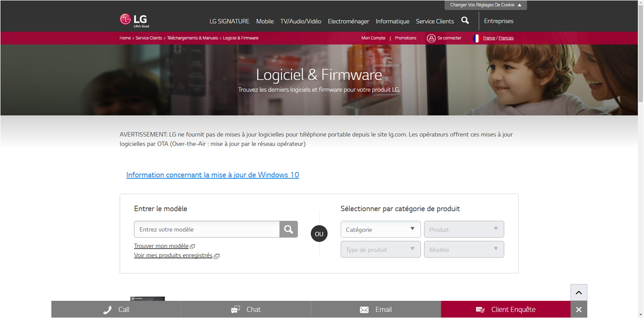
Task: Open the Produit dropdown
Action: [x=464, y=230]
